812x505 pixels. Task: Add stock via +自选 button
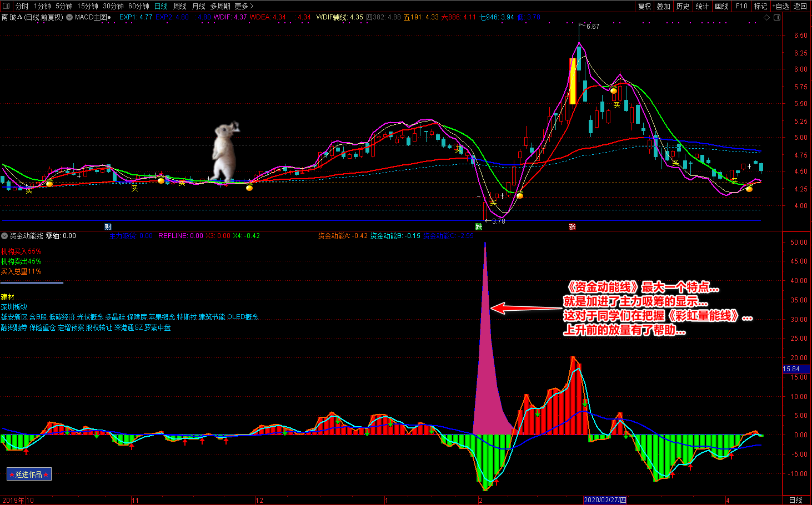[780, 6]
